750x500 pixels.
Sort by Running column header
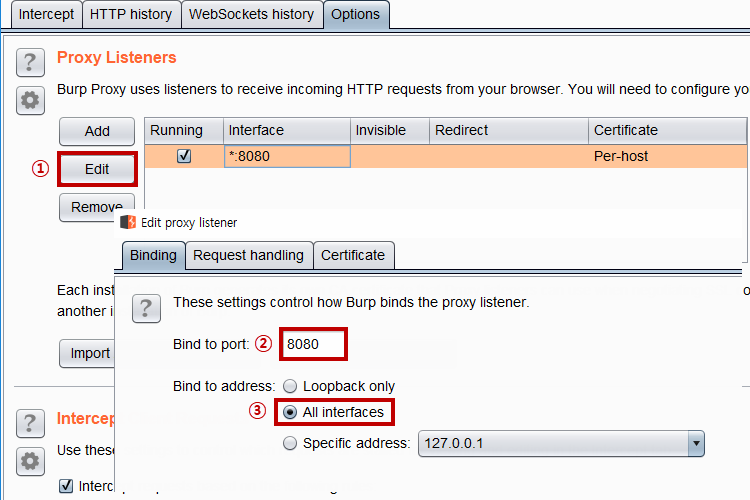(x=184, y=131)
